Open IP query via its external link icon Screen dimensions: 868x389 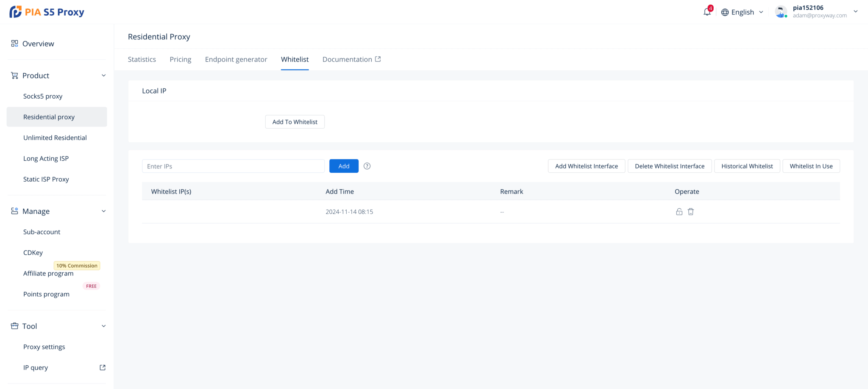(102, 367)
